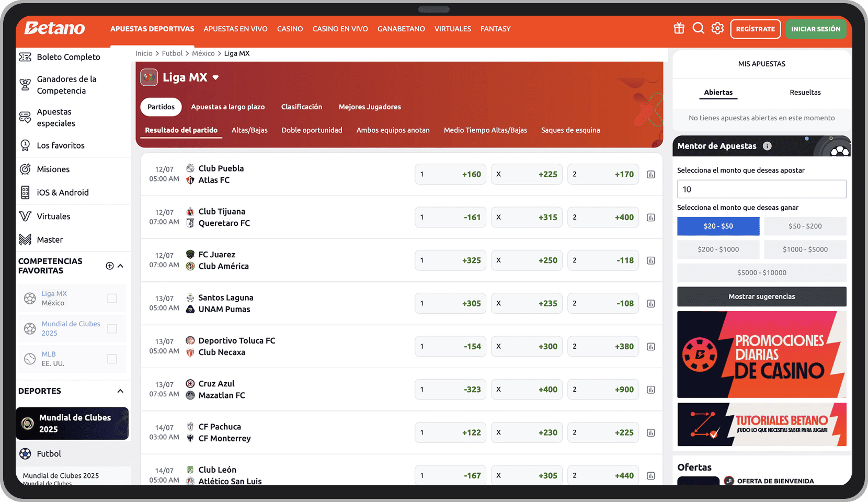The height and width of the screenshot is (502, 868).
Task: Click the Boleto Completo ticket icon
Action: (25, 57)
